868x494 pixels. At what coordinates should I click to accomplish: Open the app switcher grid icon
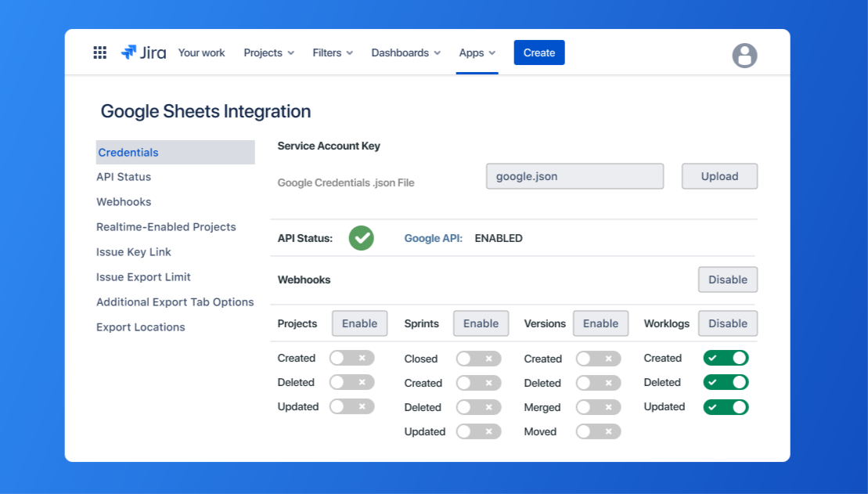click(x=100, y=52)
